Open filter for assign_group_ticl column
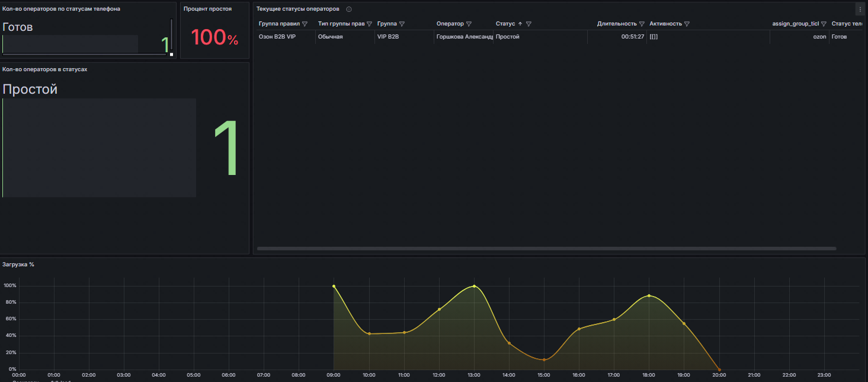Image resolution: width=868 pixels, height=382 pixels. [x=824, y=24]
